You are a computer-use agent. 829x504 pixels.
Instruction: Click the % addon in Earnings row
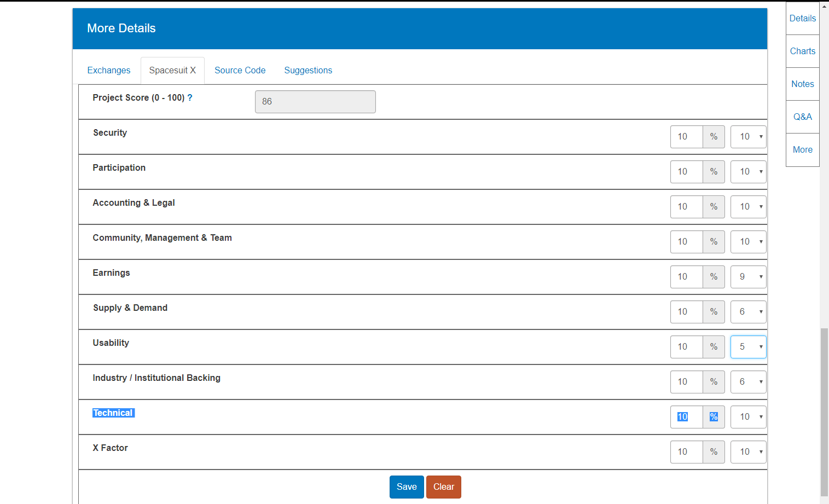tap(714, 277)
